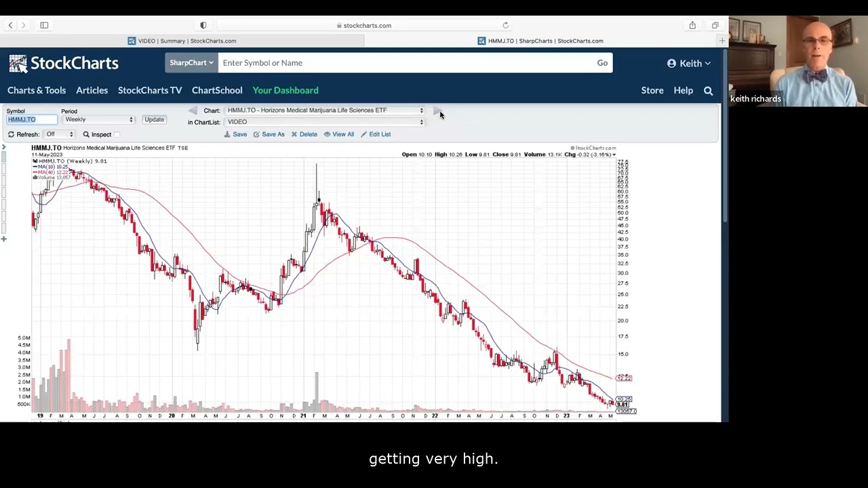
Task: Open the StockCharts logo home link
Action: point(64,63)
